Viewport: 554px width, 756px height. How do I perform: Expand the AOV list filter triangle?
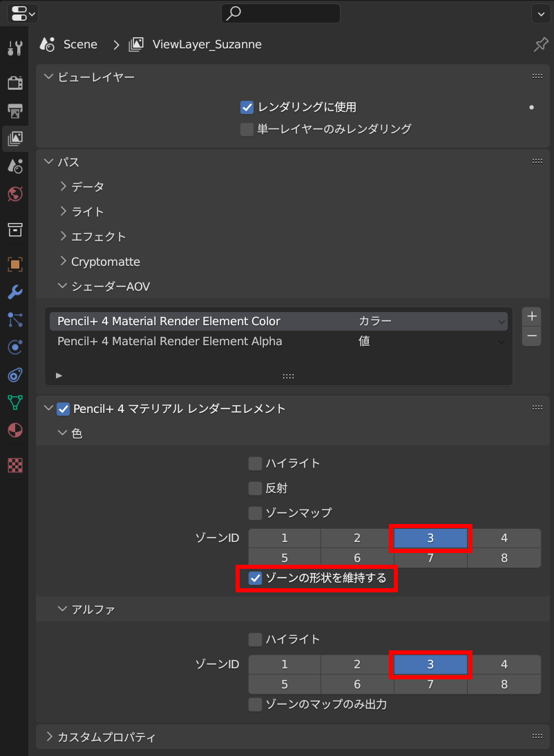[x=59, y=376]
